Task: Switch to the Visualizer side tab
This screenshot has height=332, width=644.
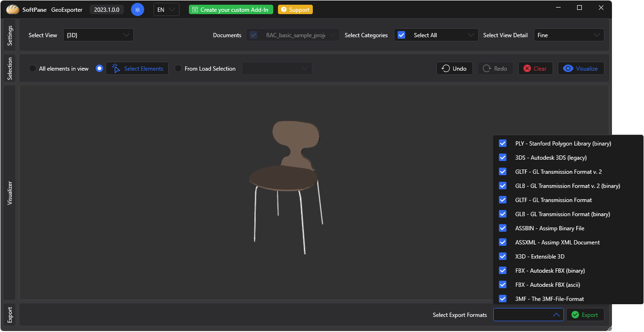Action: 10,193
